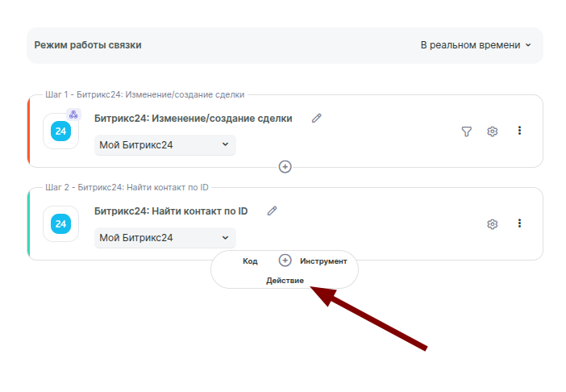Click the plus icon below step 2
Image resolution: width=566 pixels, height=392 pixels.
click(285, 261)
